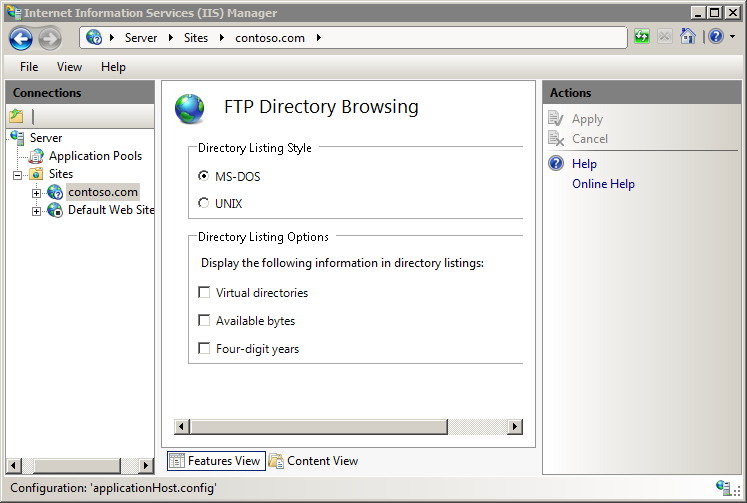Viewport: 747px width, 503px height.
Task: Click the main pane horizontal scrollbar thumb
Action: 319,426
